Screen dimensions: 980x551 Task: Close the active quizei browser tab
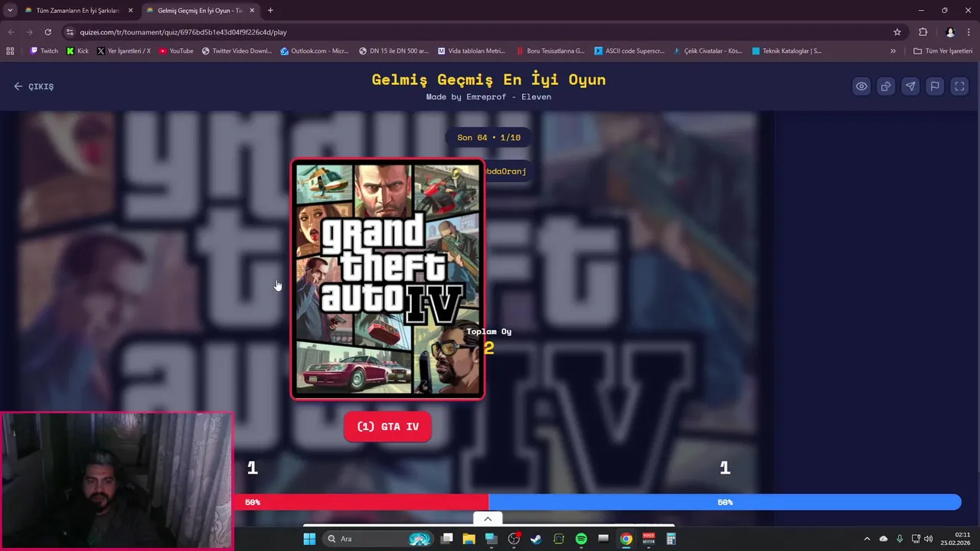tap(252, 11)
